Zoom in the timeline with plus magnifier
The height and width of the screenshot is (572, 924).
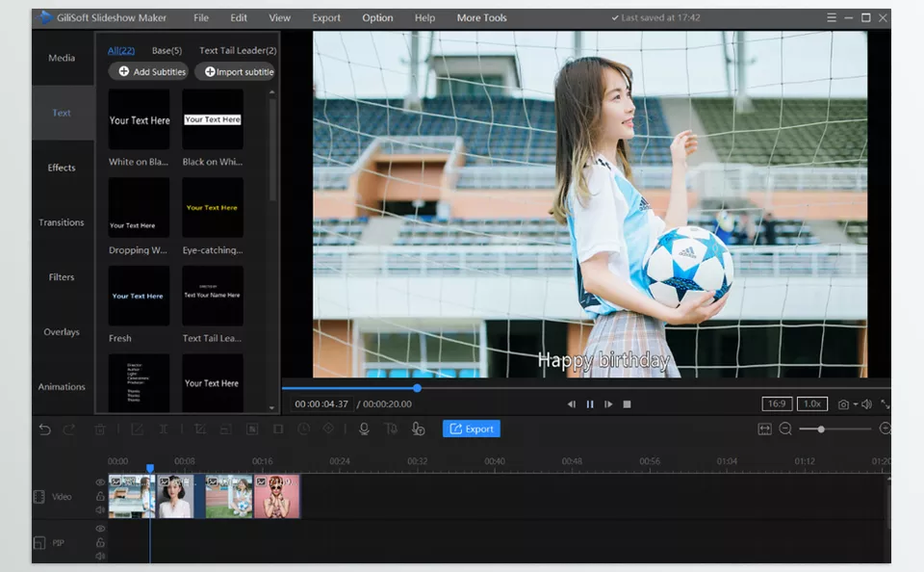pyautogui.click(x=885, y=429)
